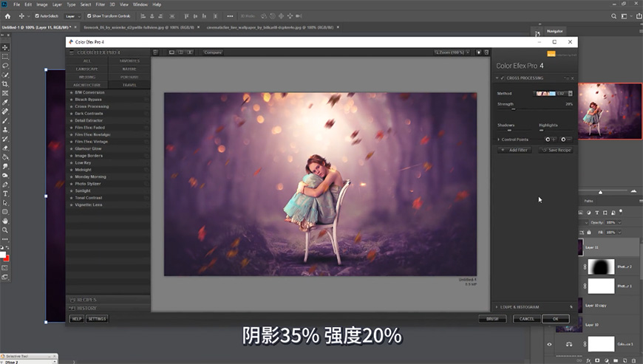Select split preview mode in Color Efex
This screenshot has width=643, height=364.
click(x=180, y=52)
